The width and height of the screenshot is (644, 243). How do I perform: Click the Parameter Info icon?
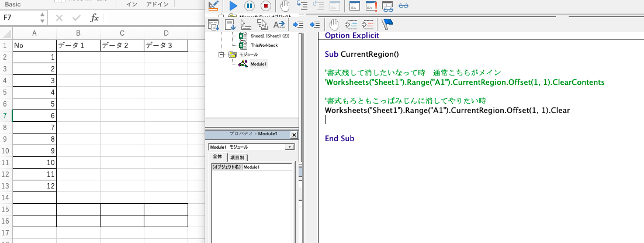262,25
